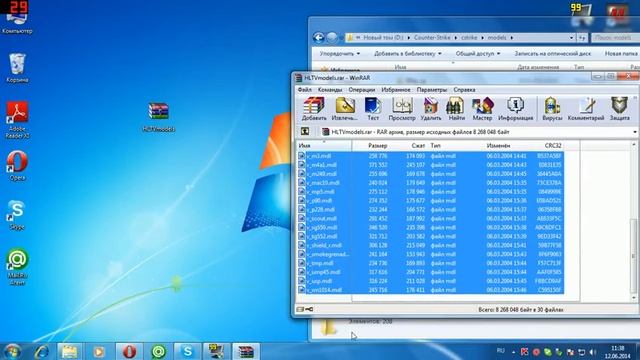This screenshot has width=640, height=360.
Task: Click the Вирусы (Virus scan) toolbar icon
Action: [552, 109]
